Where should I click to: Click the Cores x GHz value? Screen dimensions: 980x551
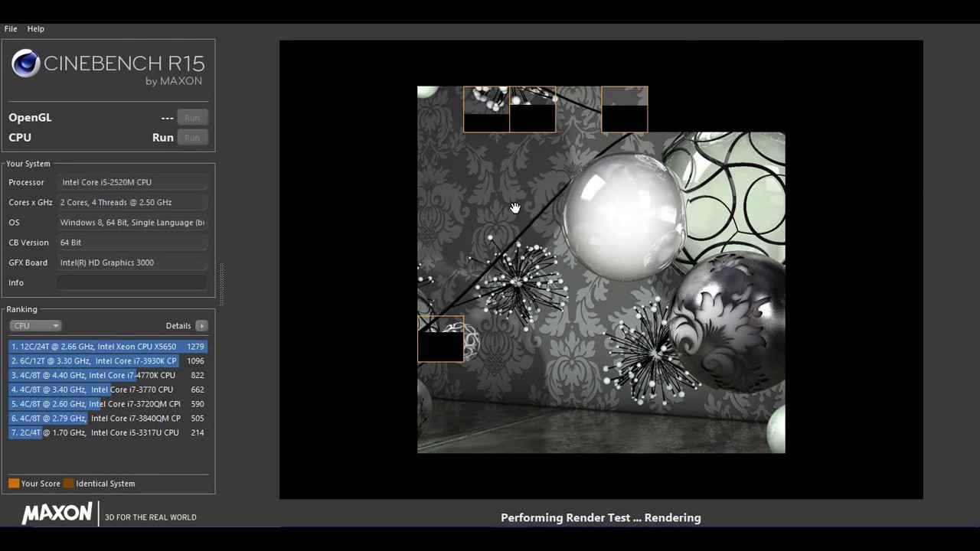(132, 202)
